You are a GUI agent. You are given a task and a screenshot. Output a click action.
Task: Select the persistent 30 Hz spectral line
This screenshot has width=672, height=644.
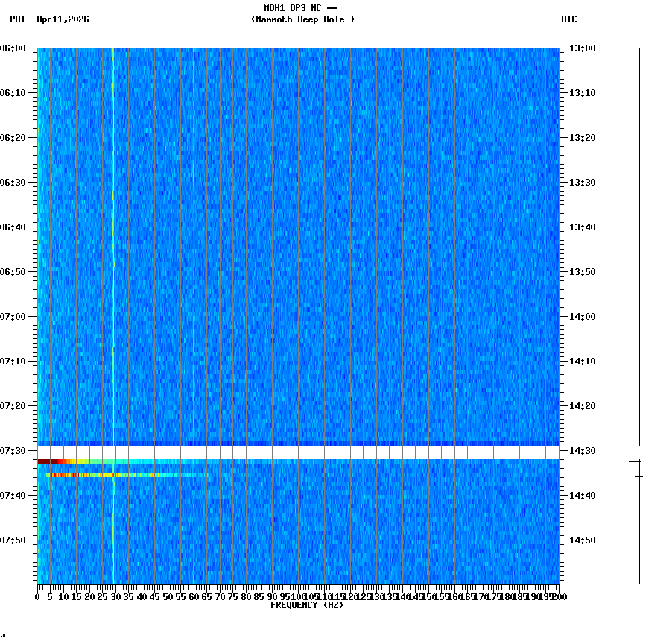click(x=113, y=224)
